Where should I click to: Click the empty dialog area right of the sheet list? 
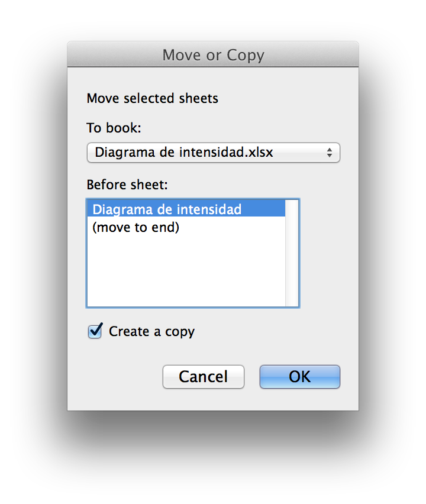click(328, 253)
